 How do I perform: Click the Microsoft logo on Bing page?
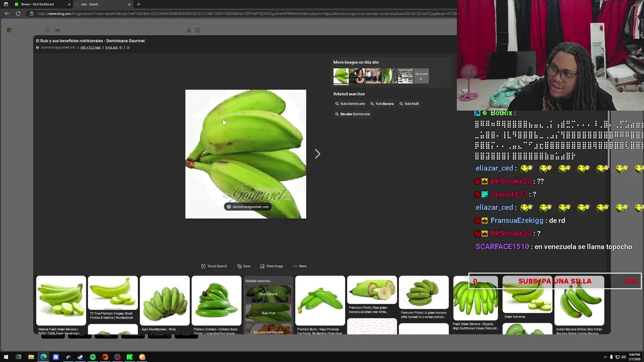[x=9, y=30]
